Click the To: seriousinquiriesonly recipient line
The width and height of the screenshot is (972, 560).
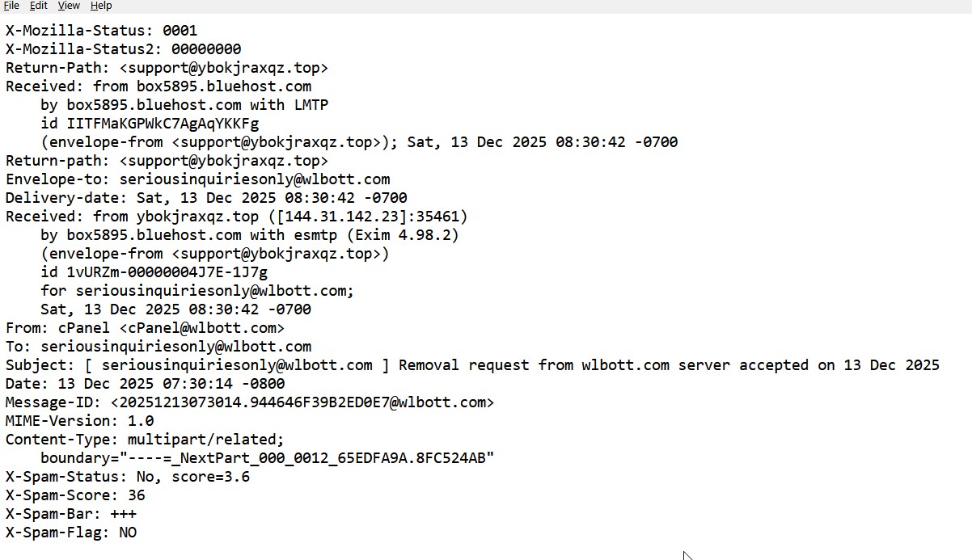tap(158, 347)
